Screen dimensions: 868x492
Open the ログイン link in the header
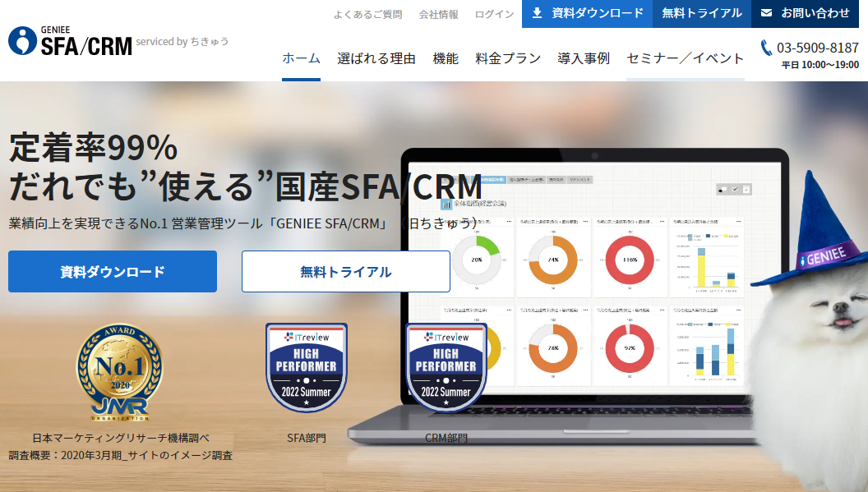494,14
